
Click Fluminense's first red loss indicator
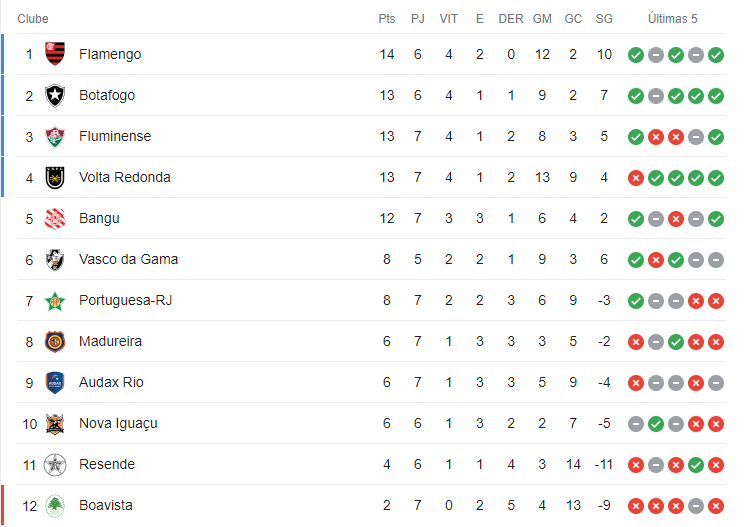656,137
